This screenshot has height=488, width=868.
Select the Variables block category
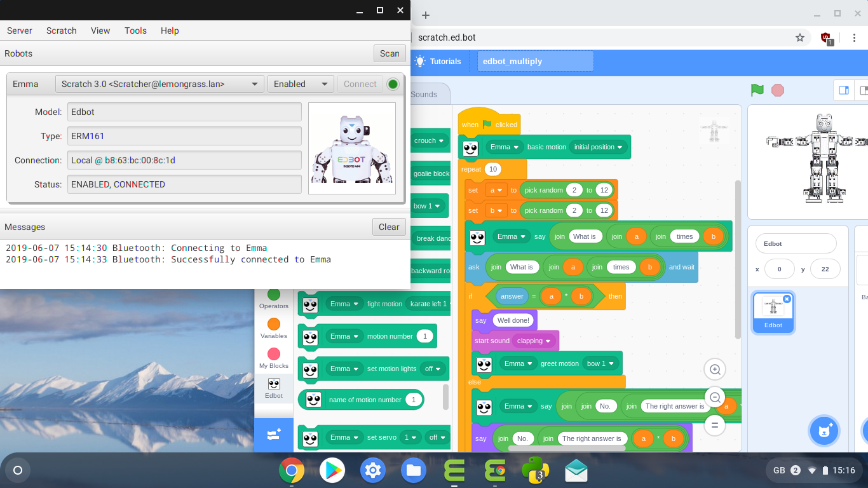click(274, 329)
